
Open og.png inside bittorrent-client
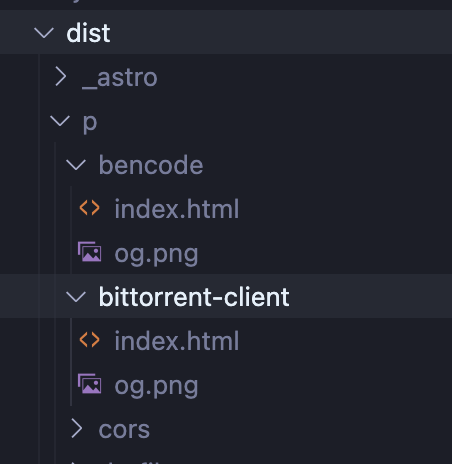click(x=156, y=387)
